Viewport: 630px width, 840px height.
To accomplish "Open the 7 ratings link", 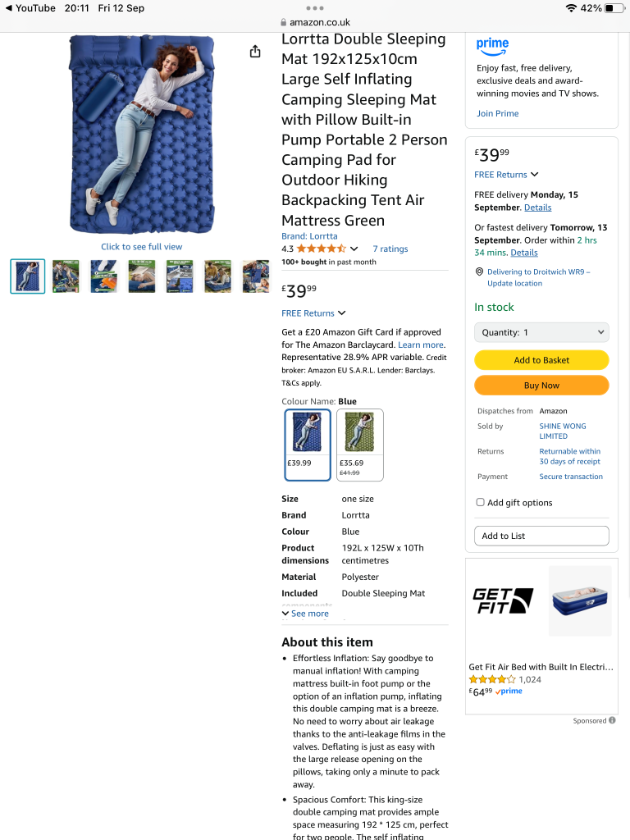I will click(390, 249).
